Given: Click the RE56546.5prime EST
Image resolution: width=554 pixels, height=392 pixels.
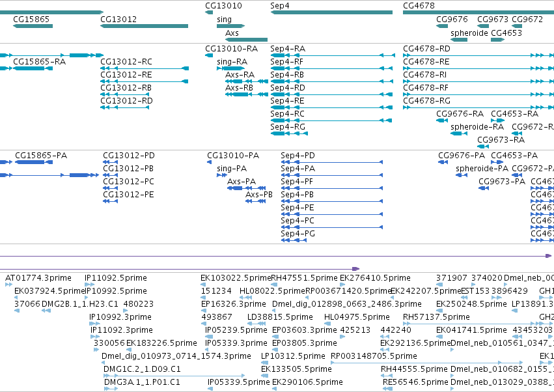Looking at the screenshot, I should pyautogui.click(x=415, y=382).
